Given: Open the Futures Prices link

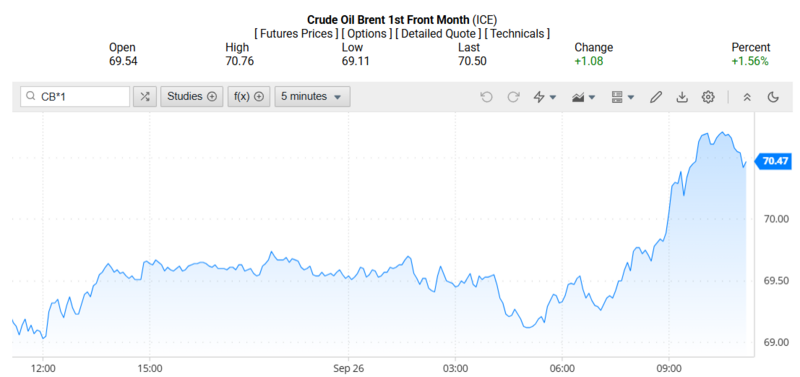Looking at the screenshot, I should (x=296, y=34).
